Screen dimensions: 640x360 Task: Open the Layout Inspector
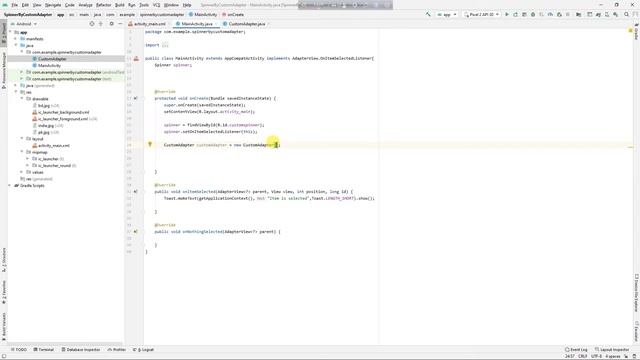(612, 350)
